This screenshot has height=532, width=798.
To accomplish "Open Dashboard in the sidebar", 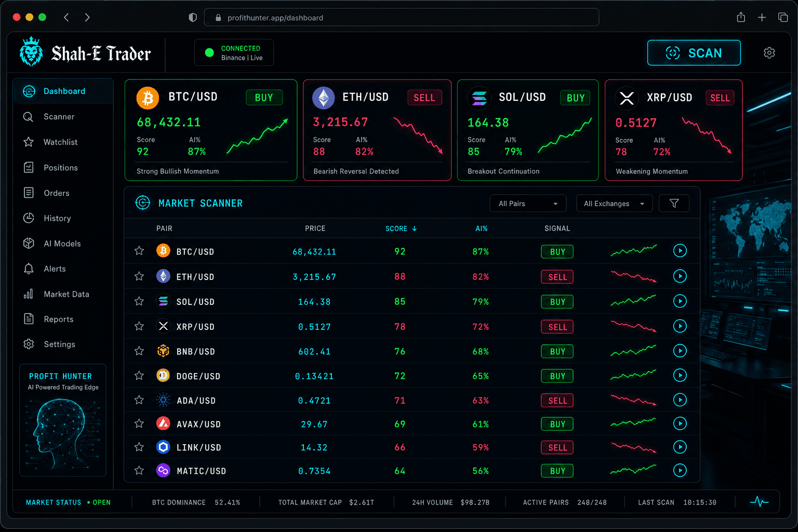I will pyautogui.click(x=63, y=91).
